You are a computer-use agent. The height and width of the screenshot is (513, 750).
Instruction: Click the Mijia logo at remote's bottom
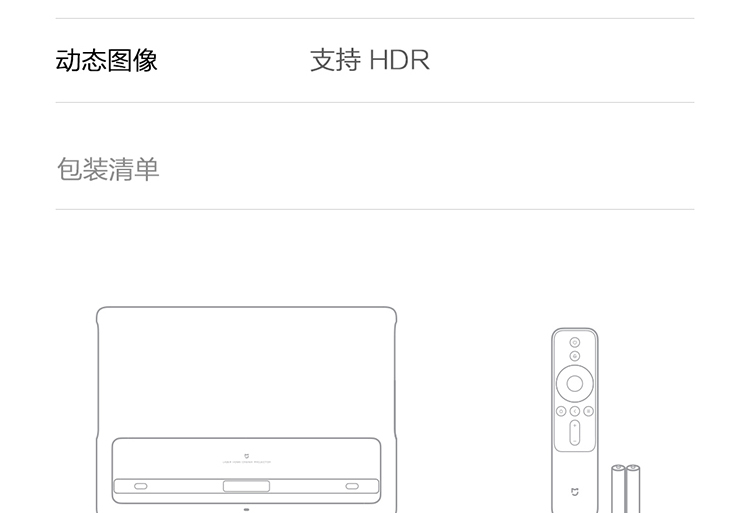[574, 492]
